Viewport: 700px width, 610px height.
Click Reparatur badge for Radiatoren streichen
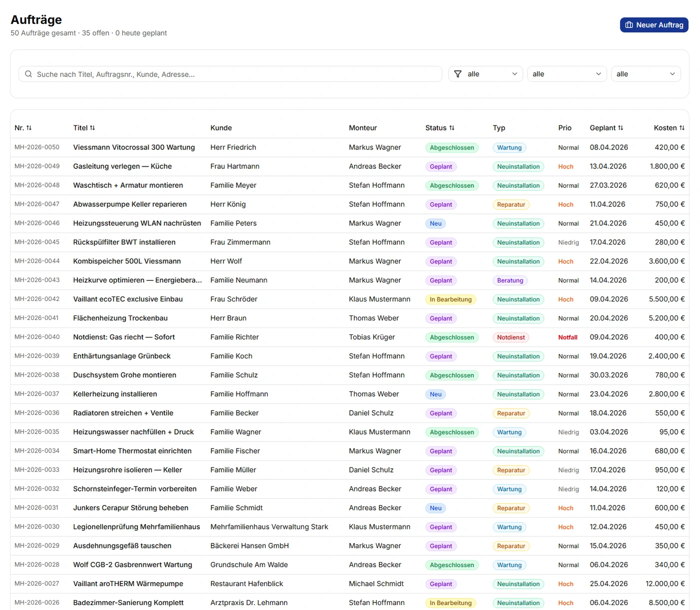511,413
